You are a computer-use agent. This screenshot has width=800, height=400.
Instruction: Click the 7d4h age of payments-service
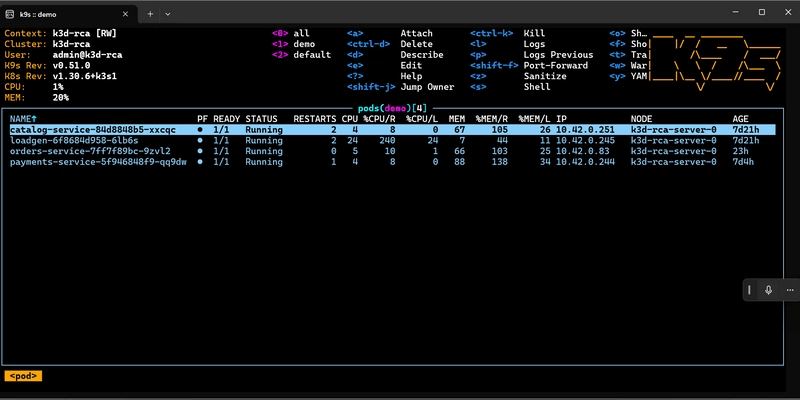coord(743,162)
